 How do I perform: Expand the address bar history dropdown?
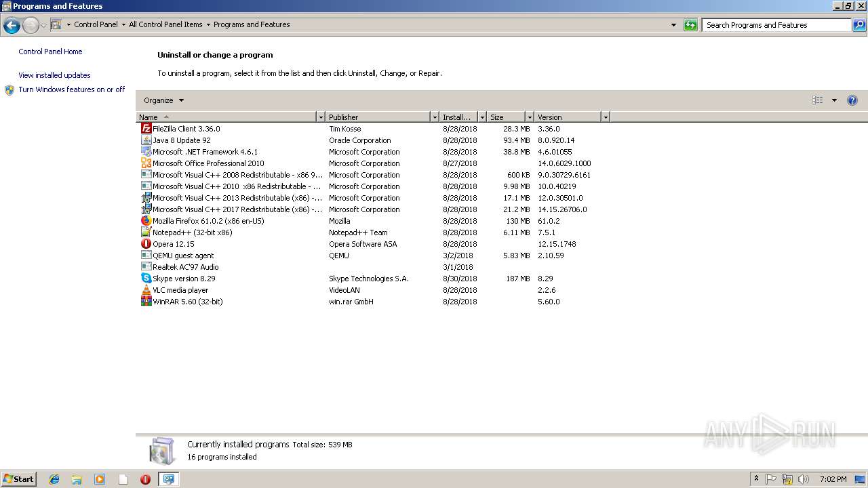(x=673, y=25)
